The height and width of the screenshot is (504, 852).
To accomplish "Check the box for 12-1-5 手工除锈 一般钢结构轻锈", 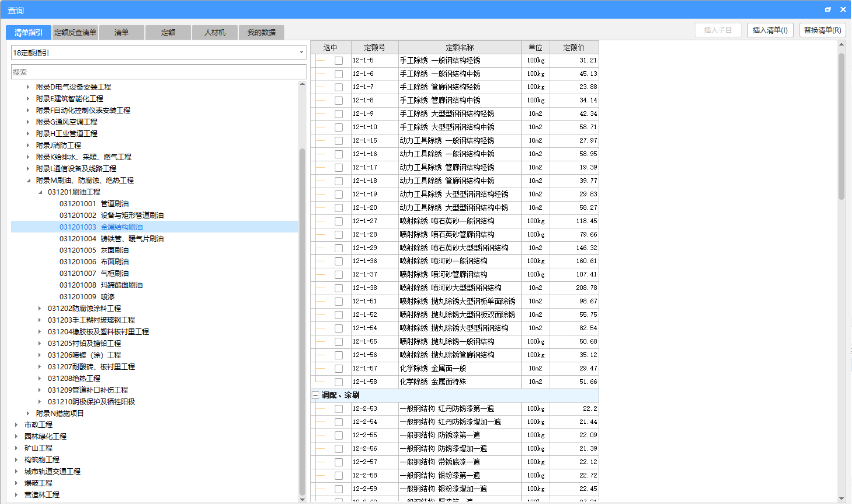I will click(x=339, y=61).
